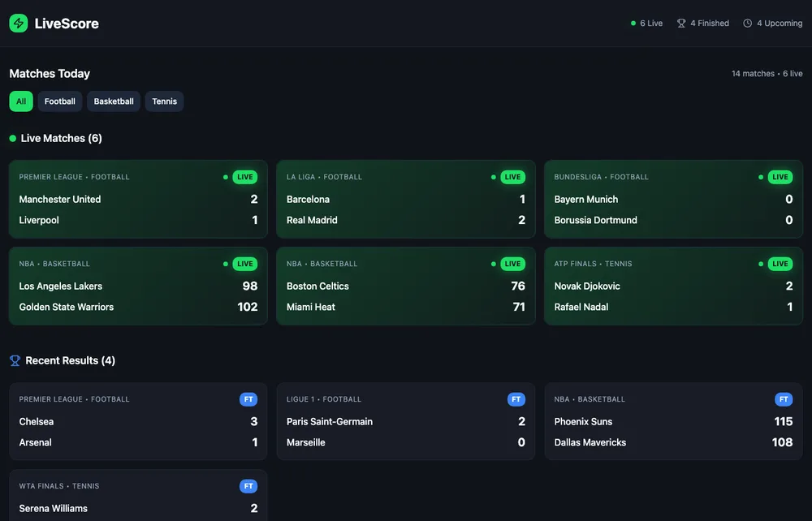This screenshot has height=521, width=812.
Task: Click the 14 matches • 6 live summary
Action: click(767, 74)
